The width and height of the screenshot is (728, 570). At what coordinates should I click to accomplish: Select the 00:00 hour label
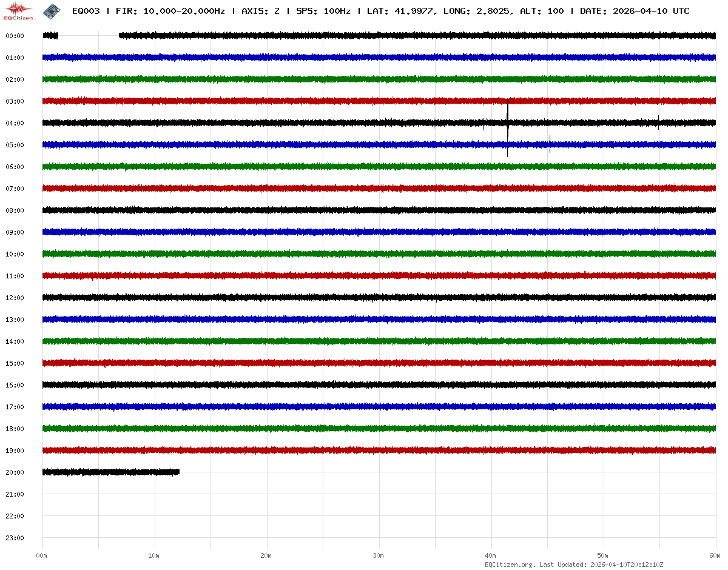[x=15, y=36]
